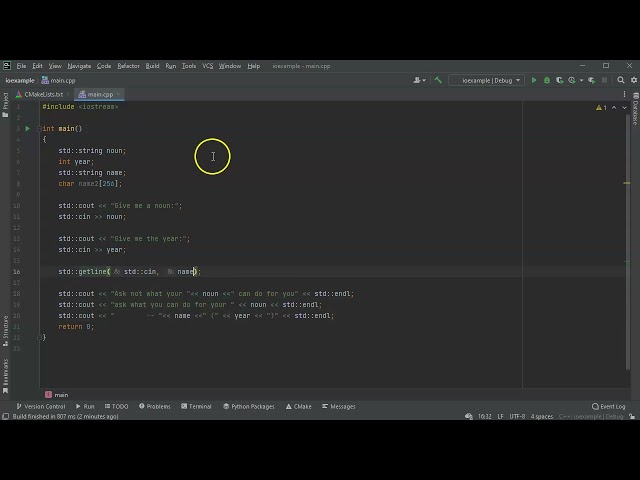
Task: Open IDE settings gear icon
Action: click(x=634, y=80)
